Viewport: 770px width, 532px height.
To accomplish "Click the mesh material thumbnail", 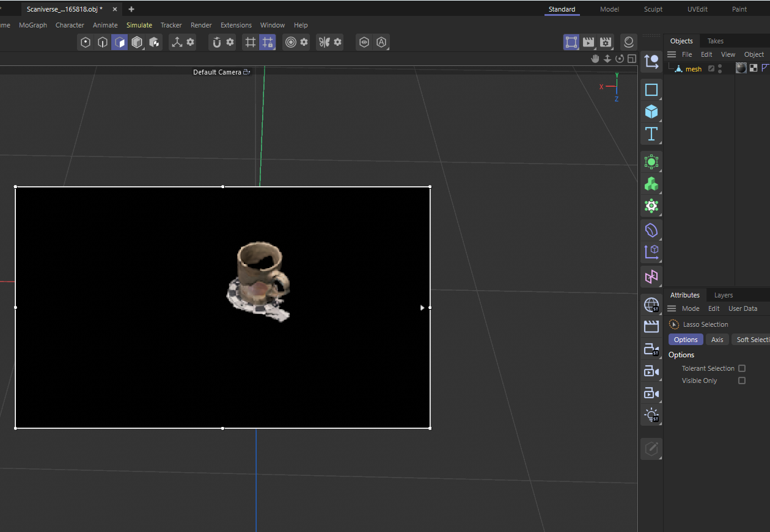I will point(741,68).
